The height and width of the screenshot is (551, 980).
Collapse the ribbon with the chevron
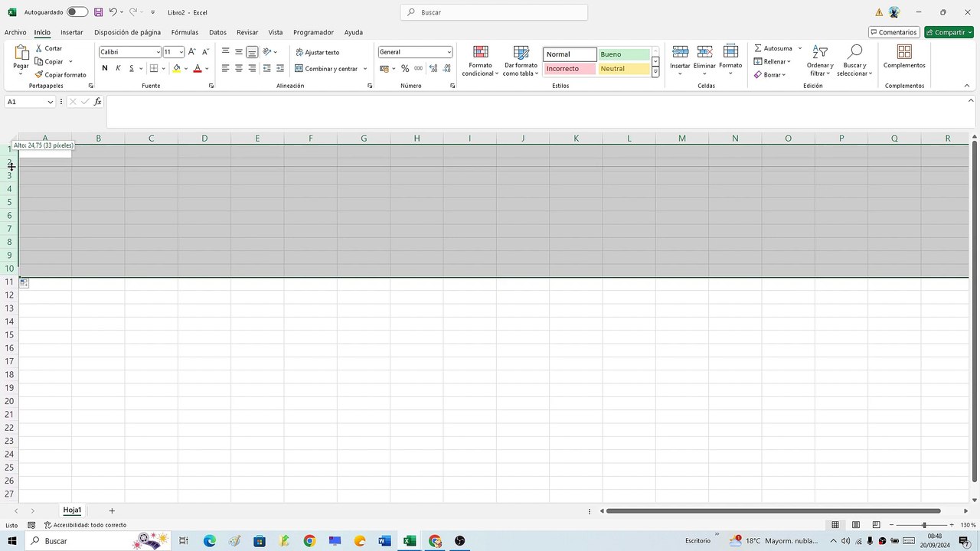point(967,86)
